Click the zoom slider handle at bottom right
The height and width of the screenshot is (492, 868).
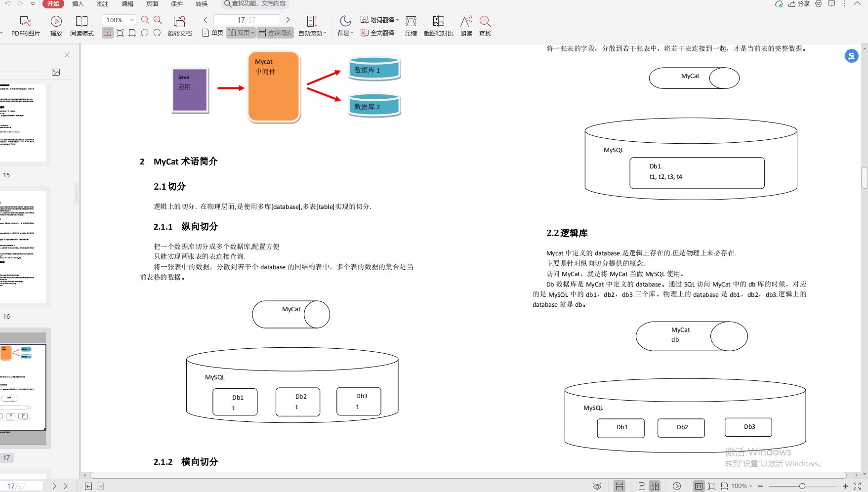pos(801,486)
